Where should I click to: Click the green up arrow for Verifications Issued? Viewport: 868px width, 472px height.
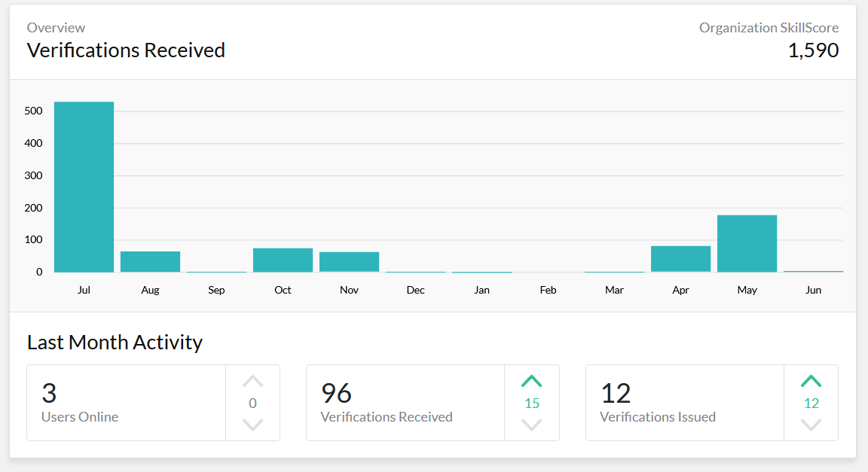coord(811,382)
